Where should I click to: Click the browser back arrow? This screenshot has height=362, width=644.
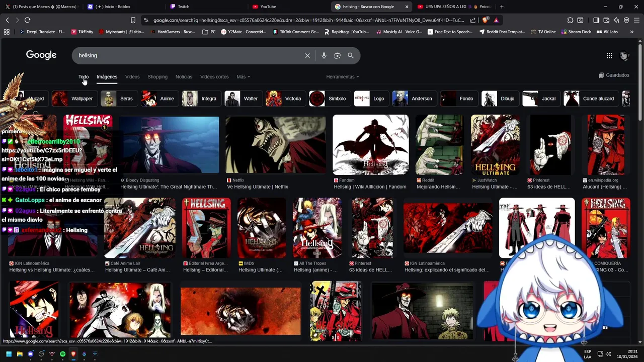7,20
